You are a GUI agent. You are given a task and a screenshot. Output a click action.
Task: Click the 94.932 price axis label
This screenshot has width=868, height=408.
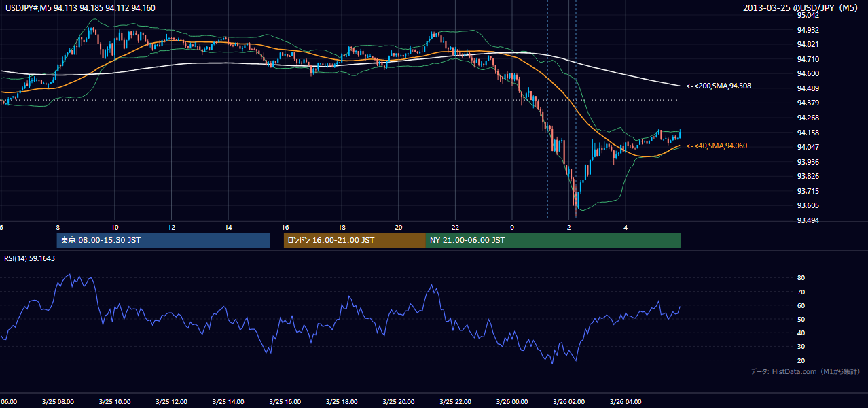pyautogui.click(x=808, y=30)
